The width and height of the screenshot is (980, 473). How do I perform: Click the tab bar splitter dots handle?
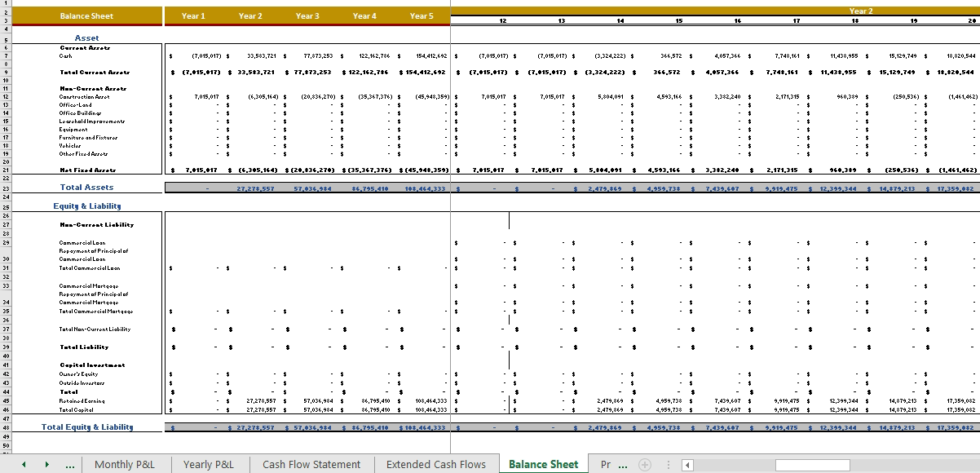669,465
